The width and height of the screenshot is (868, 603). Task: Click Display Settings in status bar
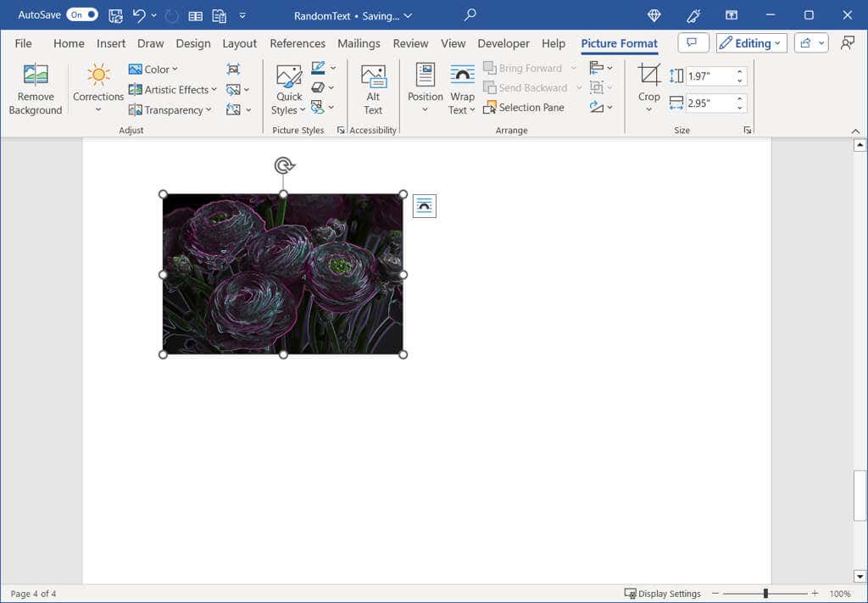coord(663,594)
